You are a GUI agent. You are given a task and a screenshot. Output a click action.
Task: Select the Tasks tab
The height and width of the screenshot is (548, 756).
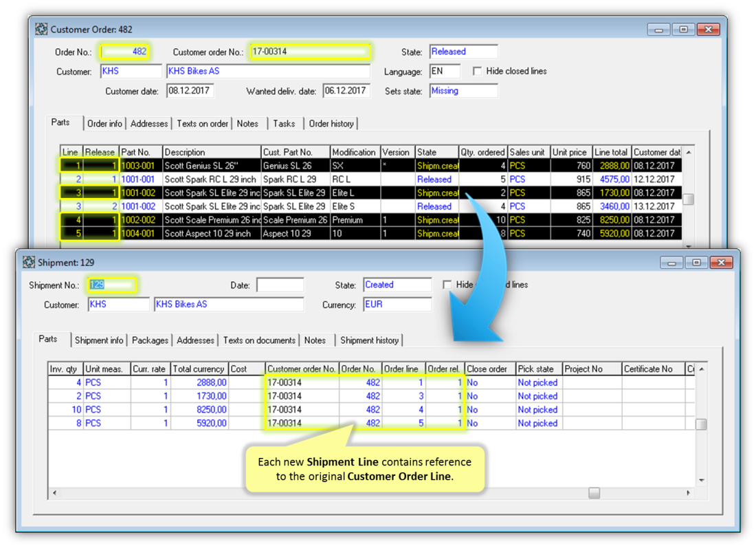click(x=284, y=124)
